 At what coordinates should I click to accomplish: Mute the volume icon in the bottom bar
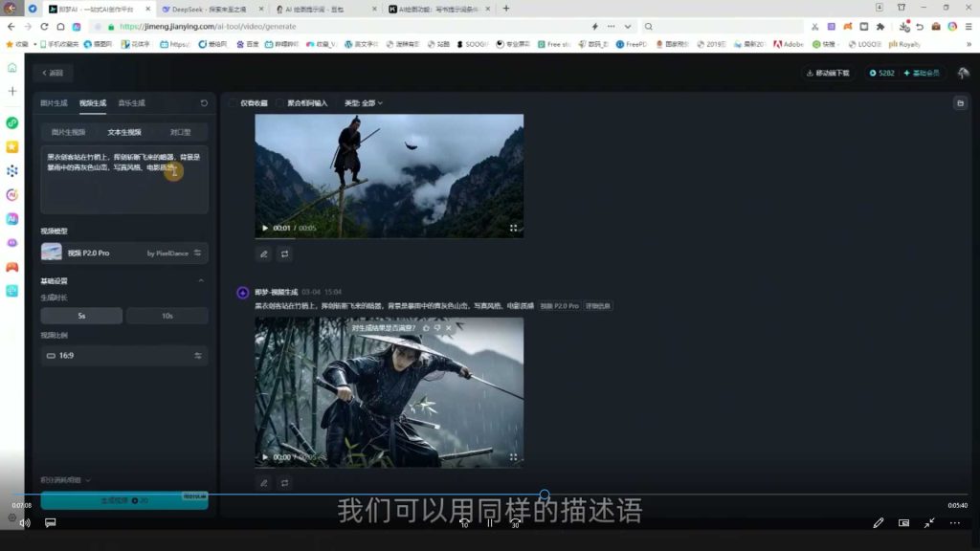click(x=25, y=523)
